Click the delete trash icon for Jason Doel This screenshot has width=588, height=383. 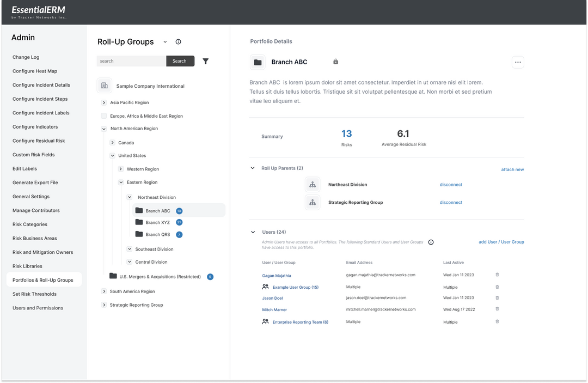click(497, 297)
